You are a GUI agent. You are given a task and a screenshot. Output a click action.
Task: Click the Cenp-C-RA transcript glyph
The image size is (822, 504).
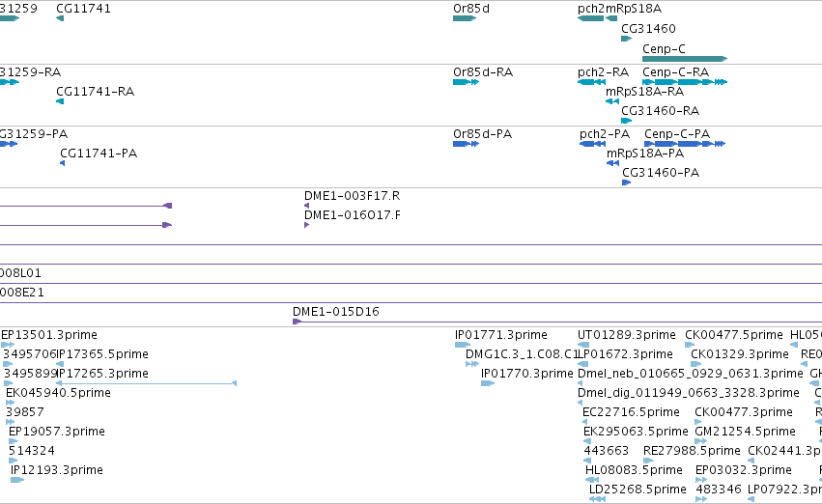click(x=685, y=82)
